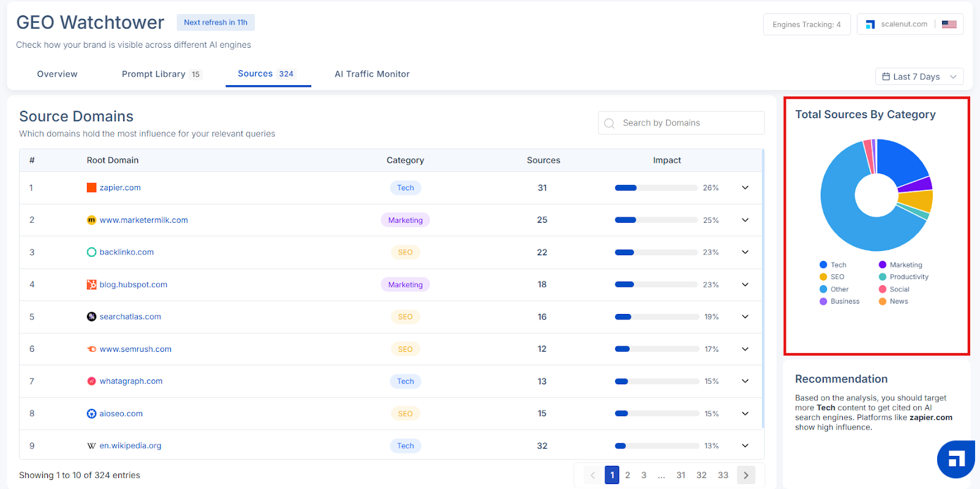The height and width of the screenshot is (489, 980).
Task: Expand the zapier.com row
Action: pos(745,188)
